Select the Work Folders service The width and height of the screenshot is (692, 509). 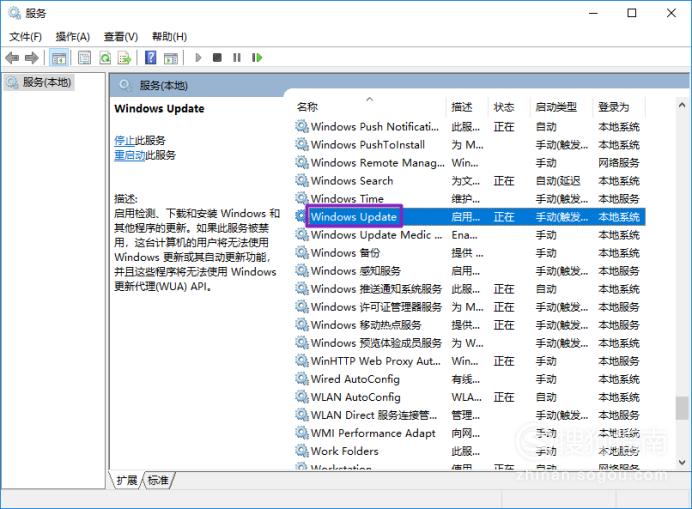470,451
